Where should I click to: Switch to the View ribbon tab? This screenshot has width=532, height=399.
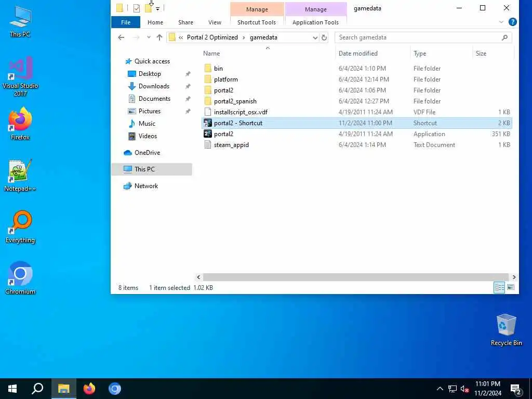point(215,22)
